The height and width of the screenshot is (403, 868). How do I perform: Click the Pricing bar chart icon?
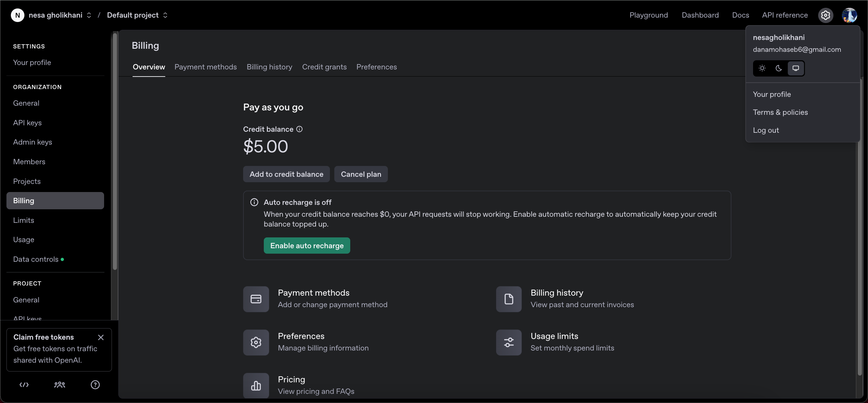tap(256, 385)
